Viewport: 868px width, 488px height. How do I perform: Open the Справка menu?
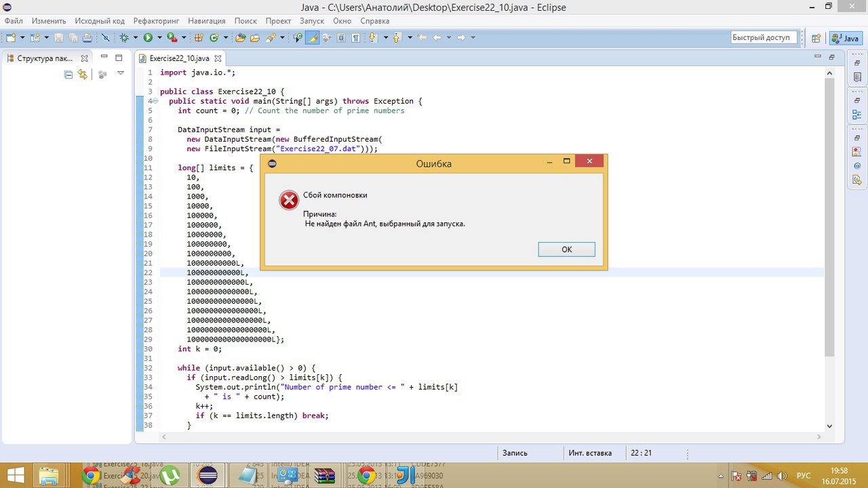[374, 21]
